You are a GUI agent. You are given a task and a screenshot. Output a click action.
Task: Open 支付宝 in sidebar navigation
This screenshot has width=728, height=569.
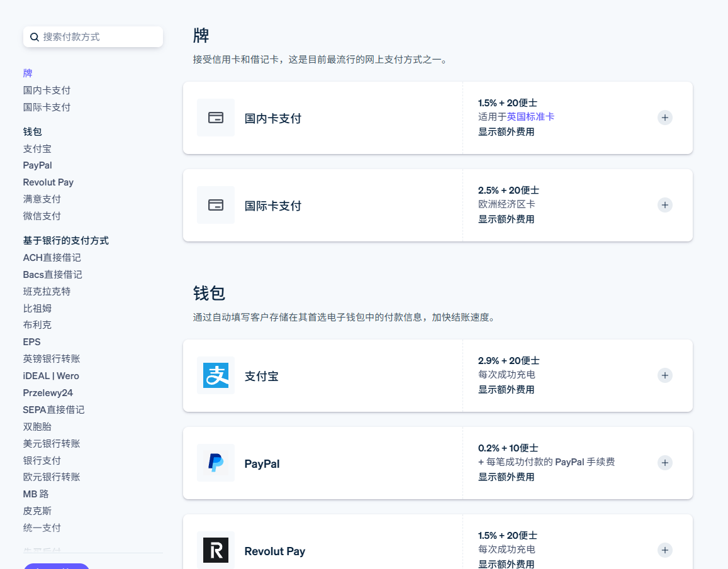click(x=37, y=148)
